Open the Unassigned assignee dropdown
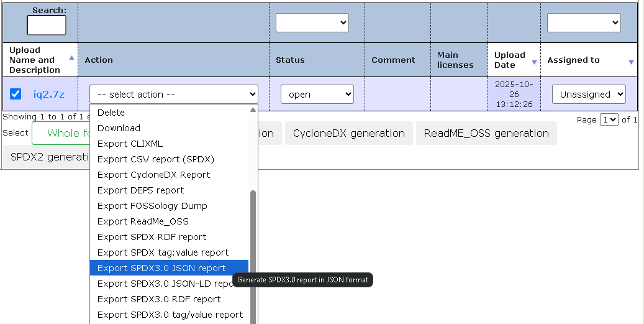Image resolution: width=644 pixels, height=324 pixels. 589,95
